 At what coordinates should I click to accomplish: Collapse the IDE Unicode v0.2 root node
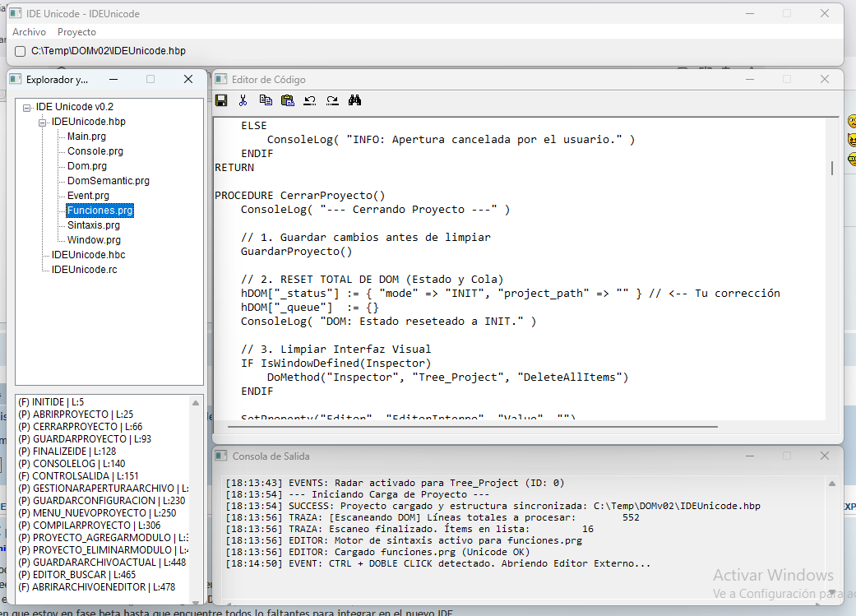pyautogui.click(x=26, y=108)
